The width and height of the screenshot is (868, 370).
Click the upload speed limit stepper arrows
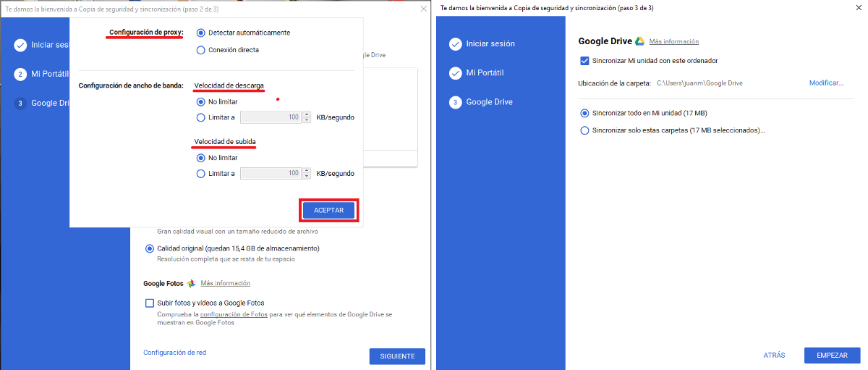pyautogui.click(x=307, y=173)
